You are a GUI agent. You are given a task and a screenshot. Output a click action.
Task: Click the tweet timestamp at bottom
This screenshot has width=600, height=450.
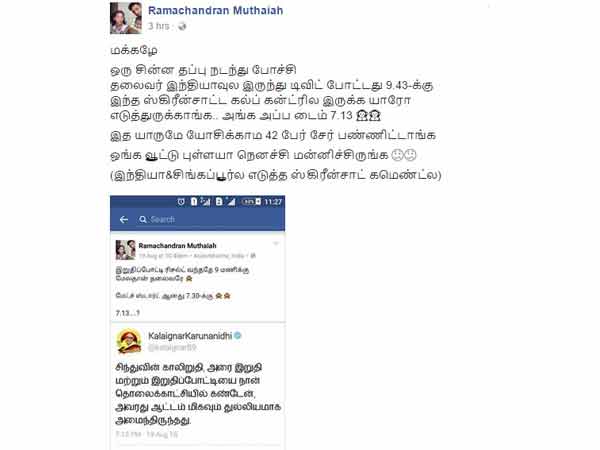coord(147,434)
